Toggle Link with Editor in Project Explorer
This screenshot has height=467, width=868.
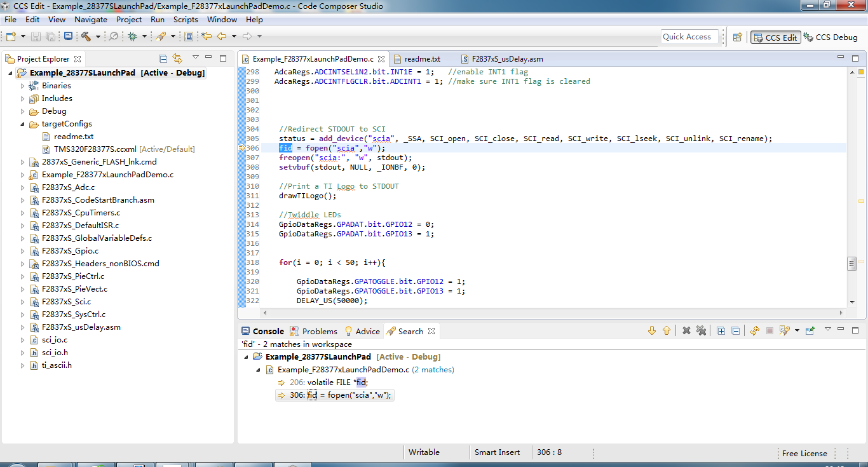177,58
